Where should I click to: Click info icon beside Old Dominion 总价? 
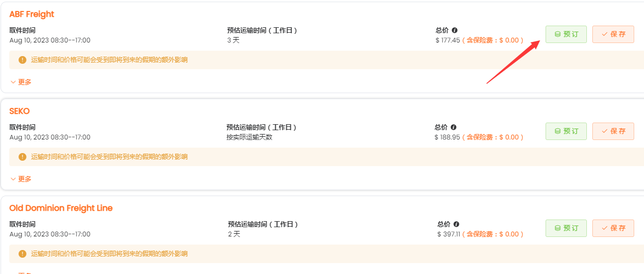coord(456,224)
